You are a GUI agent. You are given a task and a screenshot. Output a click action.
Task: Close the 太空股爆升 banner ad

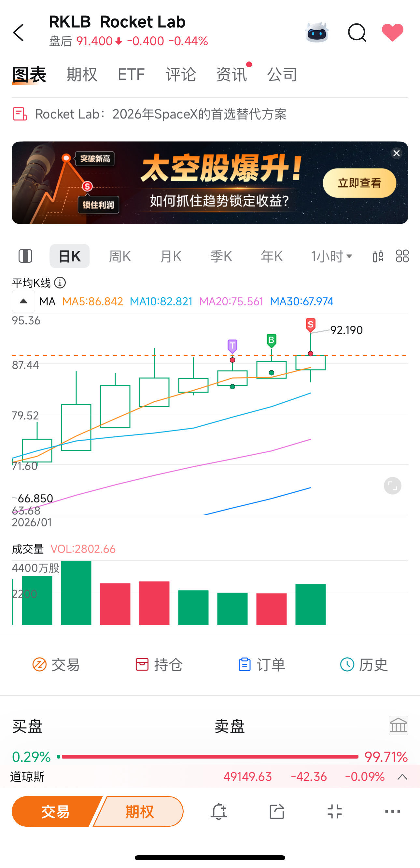click(396, 154)
